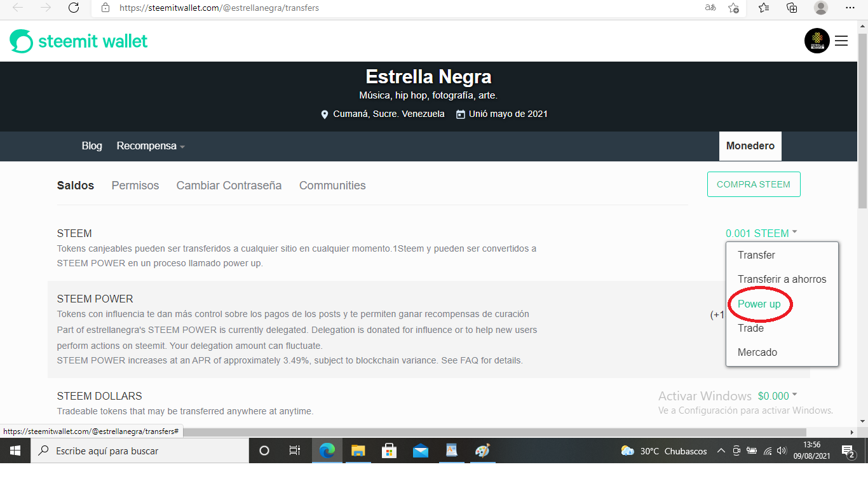Expand the Recompensa dropdown
The image size is (868, 488).
[x=151, y=146]
